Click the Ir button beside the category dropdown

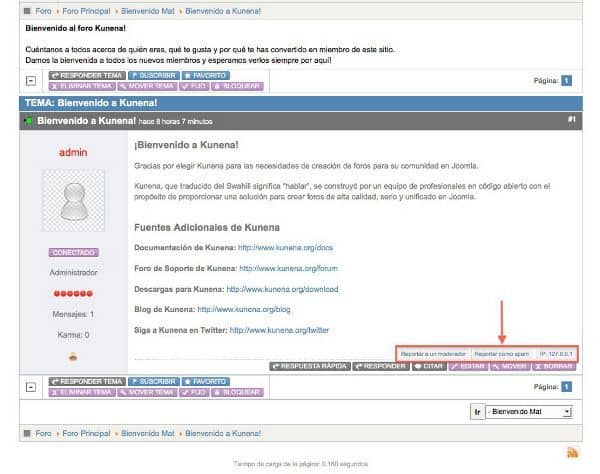coord(477,412)
